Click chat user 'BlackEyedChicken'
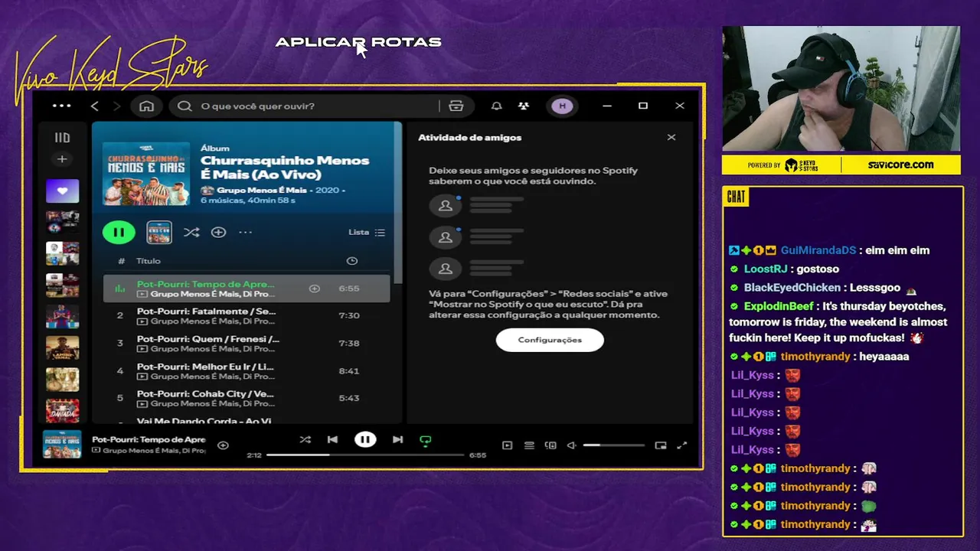Viewport: 980px width, 551px height. point(792,288)
